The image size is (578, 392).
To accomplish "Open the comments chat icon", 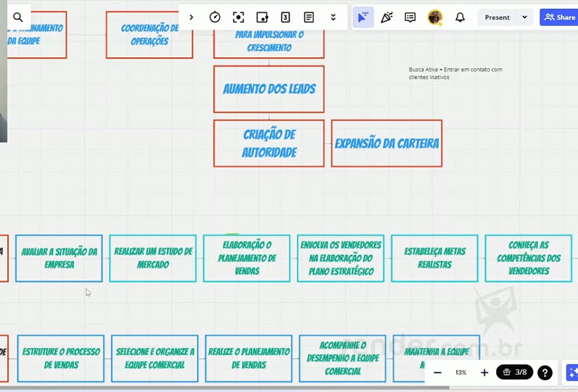I will 410,17.
